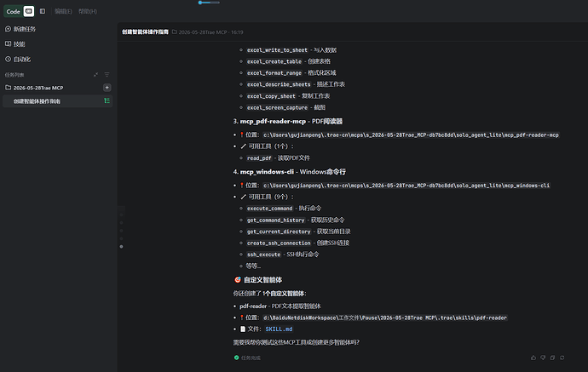Click ssh_execute tool name
The height and width of the screenshot is (372, 588).
click(263, 255)
